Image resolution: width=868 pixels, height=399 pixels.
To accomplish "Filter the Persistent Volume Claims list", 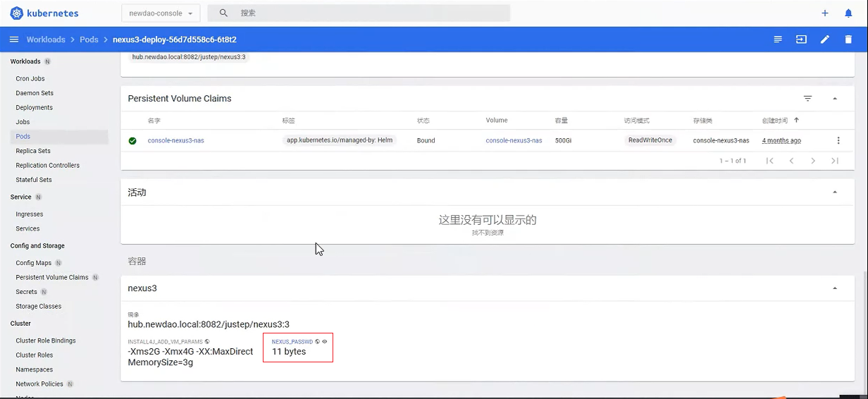I will (808, 99).
